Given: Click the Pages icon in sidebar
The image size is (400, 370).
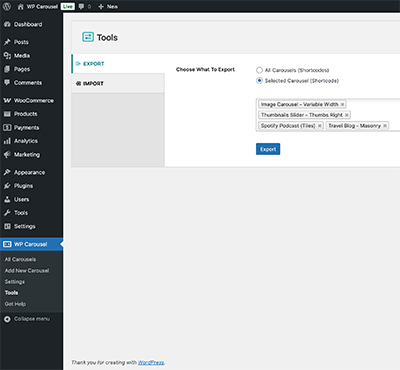Looking at the screenshot, I should [7, 69].
